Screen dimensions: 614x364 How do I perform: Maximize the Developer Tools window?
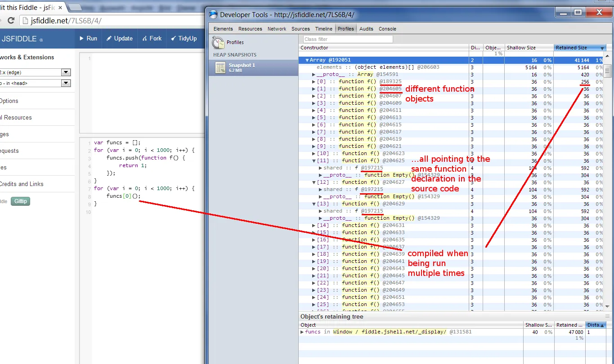click(x=578, y=12)
